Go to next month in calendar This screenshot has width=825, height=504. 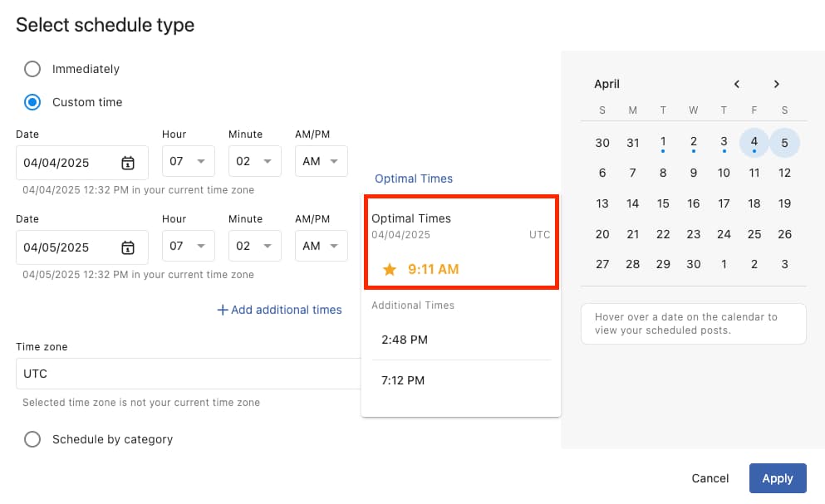(776, 84)
